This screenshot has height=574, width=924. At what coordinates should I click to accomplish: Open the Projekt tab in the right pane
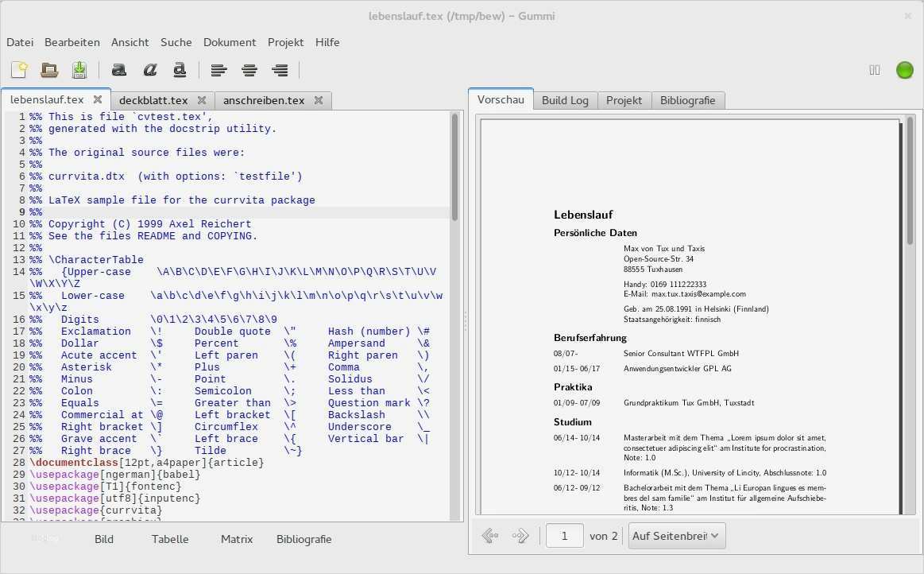(x=624, y=100)
